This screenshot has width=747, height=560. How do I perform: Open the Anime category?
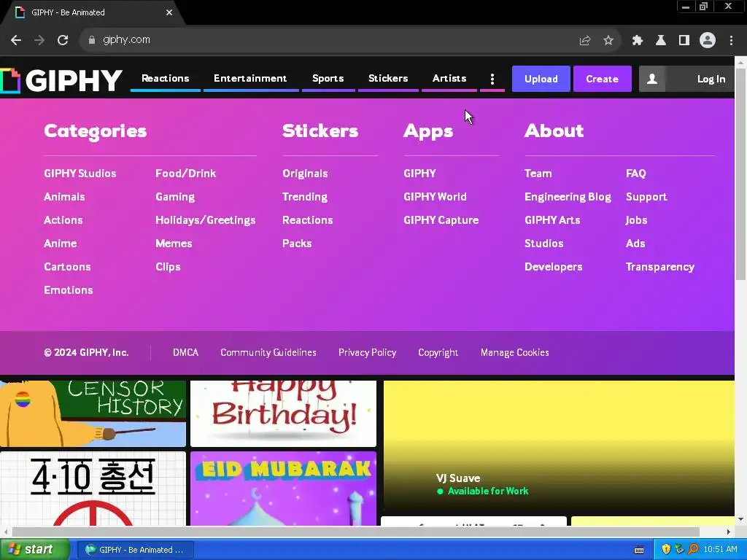pyautogui.click(x=61, y=244)
